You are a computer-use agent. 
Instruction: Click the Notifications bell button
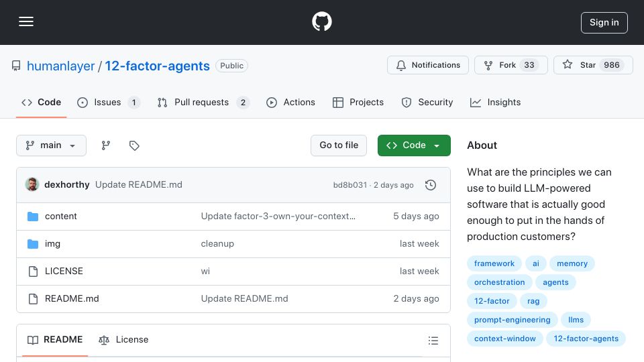point(427,65)
